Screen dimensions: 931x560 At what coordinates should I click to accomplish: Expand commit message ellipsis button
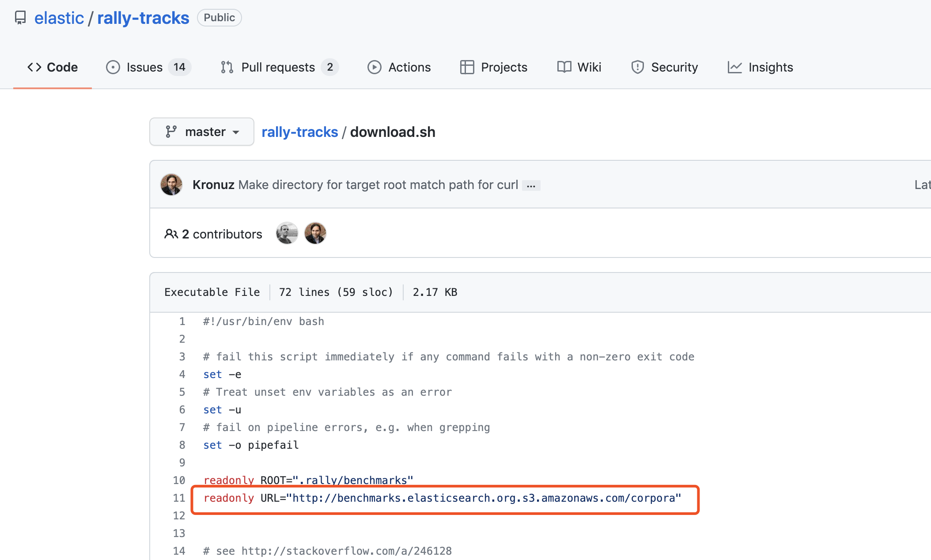point(531,185)
